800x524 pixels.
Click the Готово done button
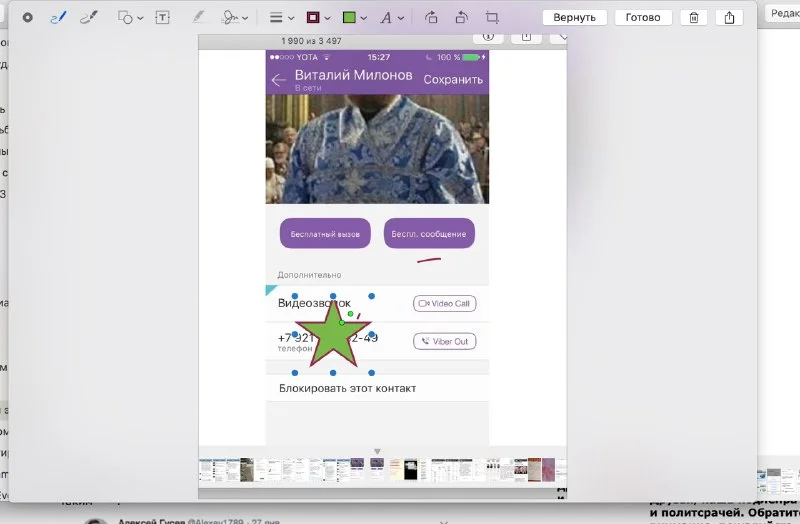coord(643,18)
